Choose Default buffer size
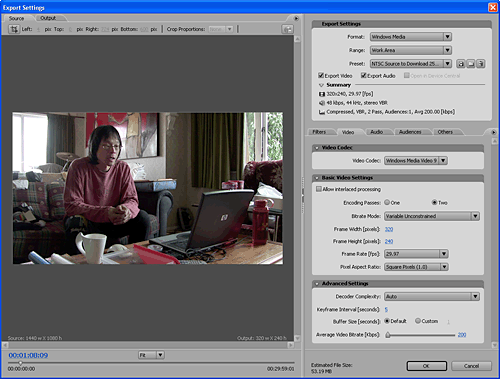 pos(387,321)
